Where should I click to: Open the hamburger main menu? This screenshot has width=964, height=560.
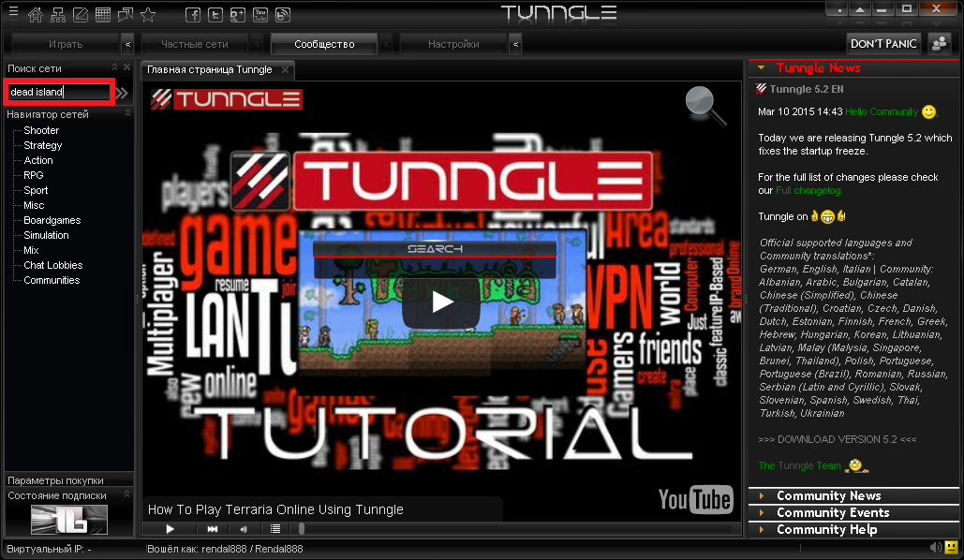point(13,11)
